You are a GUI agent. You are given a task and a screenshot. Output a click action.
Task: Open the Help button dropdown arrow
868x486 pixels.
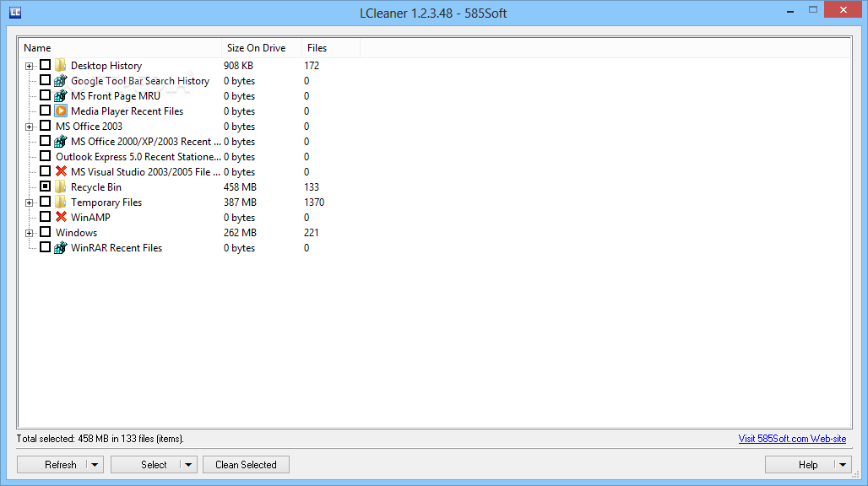tap(843, 465)
